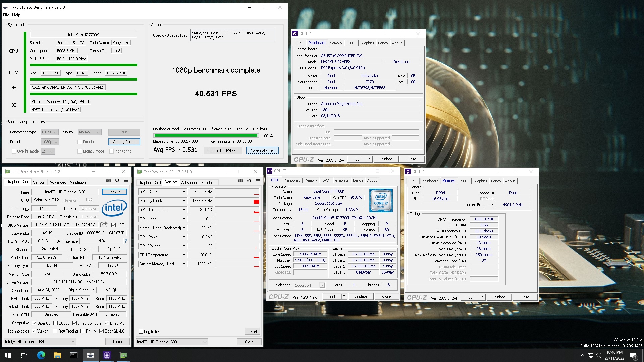Open Benchmark type 64-bit dropdown

[x=50, y=132]
